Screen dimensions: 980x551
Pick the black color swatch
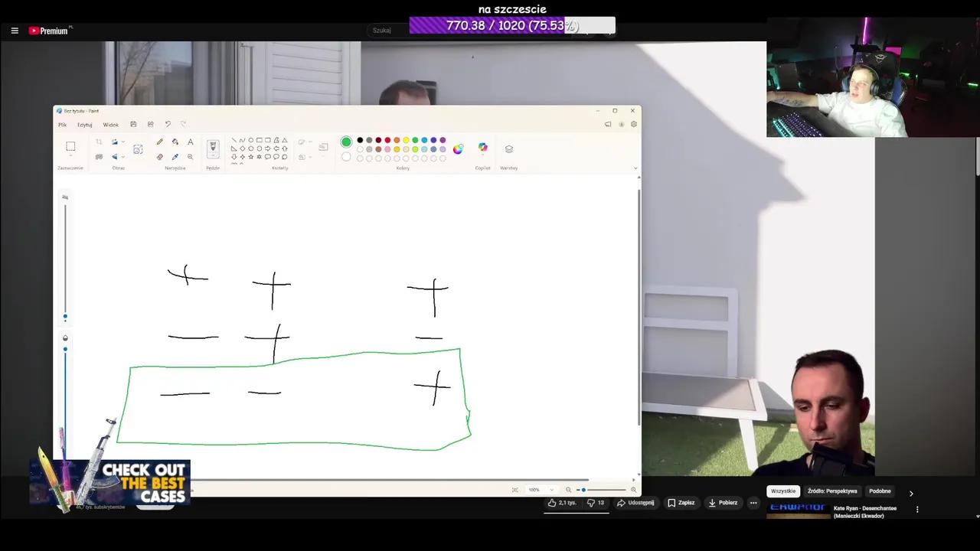pos(360,140)
